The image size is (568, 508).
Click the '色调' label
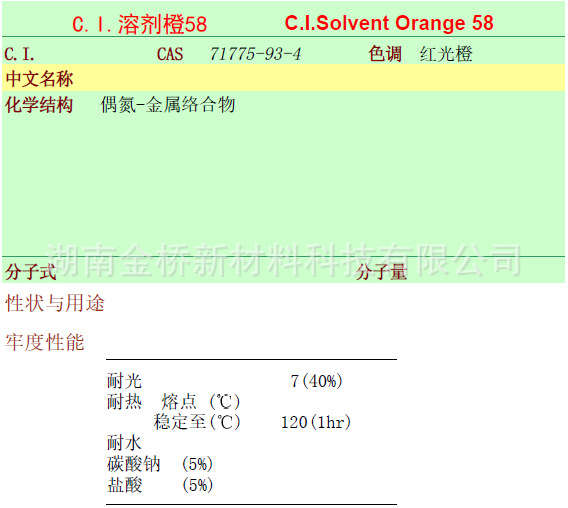pos(385,54)
